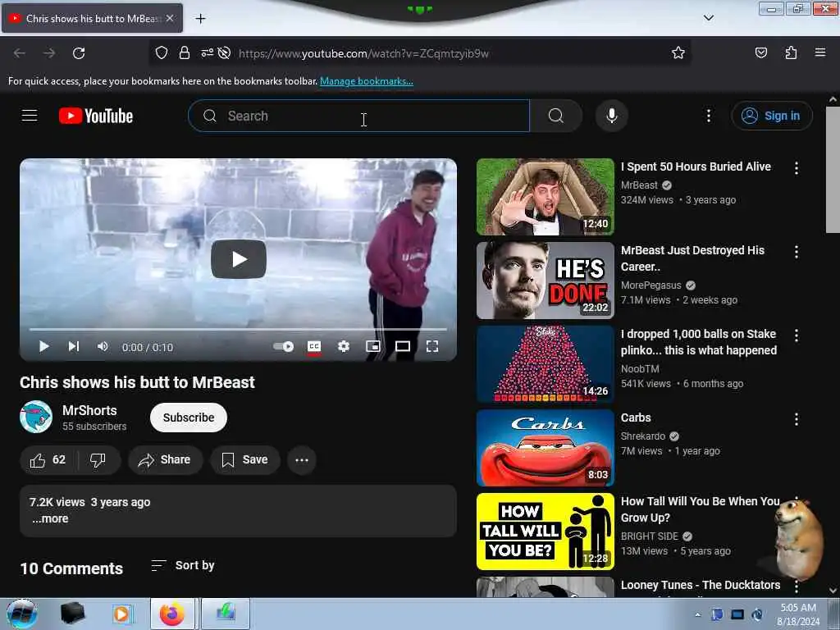This screenshot has width=840, height=630.
Task: Skip to next video in player
Action: point(73,347)
